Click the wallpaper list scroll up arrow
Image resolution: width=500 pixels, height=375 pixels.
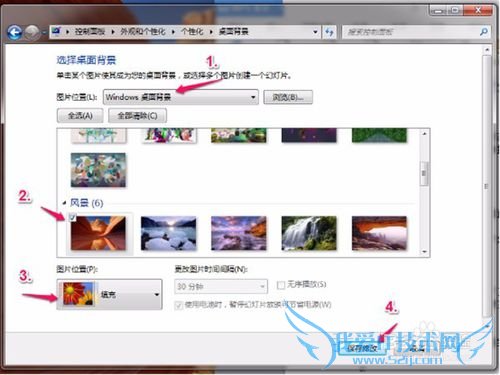(424, 134)
